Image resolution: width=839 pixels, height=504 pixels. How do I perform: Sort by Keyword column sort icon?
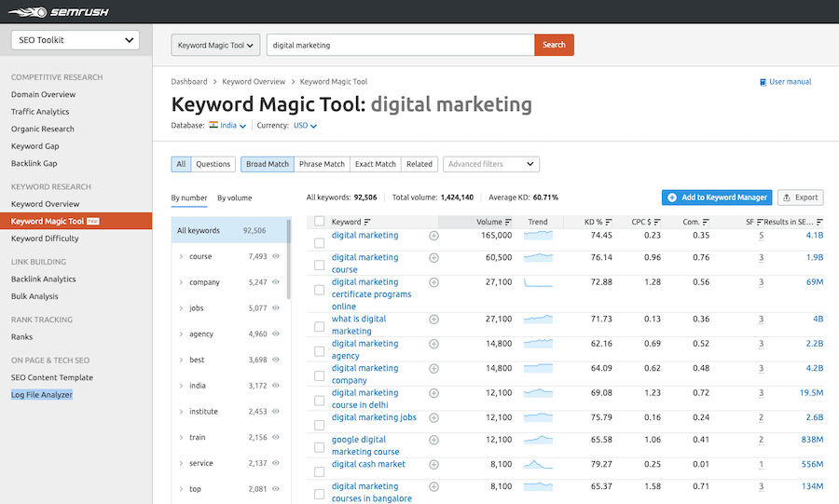tap(367, 222)
